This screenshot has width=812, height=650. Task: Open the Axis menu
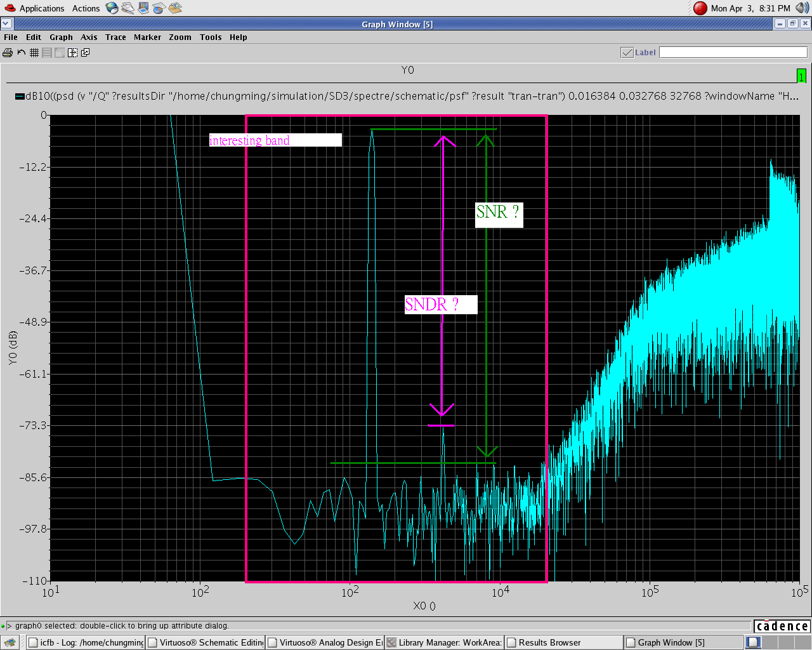pyautogui.click(x=89, y=37)
